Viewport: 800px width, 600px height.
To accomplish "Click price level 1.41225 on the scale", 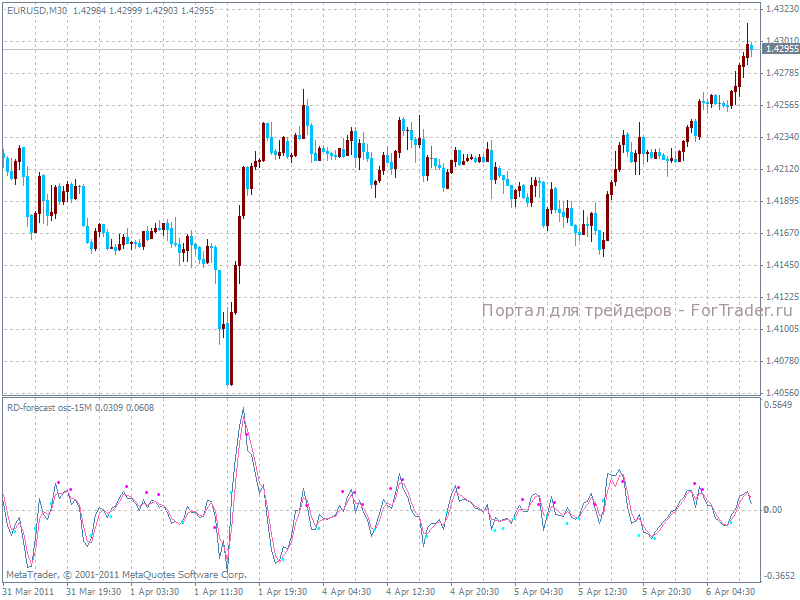I will coord(782,297).
